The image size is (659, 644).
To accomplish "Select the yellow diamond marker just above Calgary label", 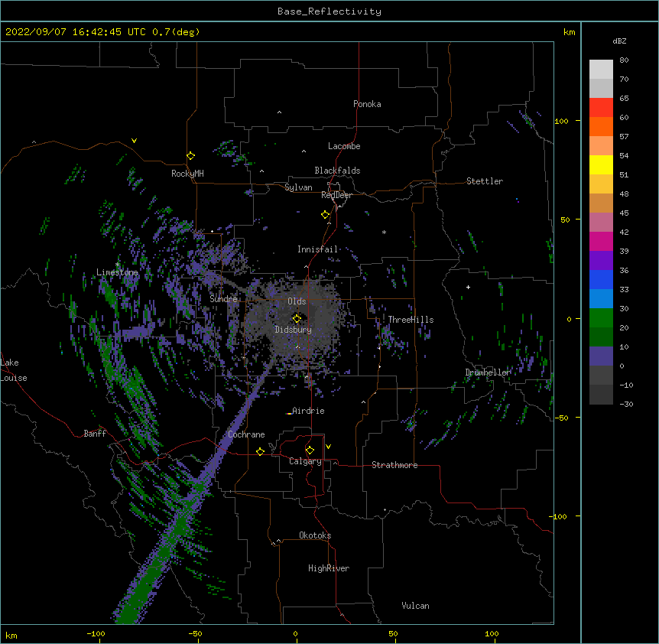I will point(310,450).
